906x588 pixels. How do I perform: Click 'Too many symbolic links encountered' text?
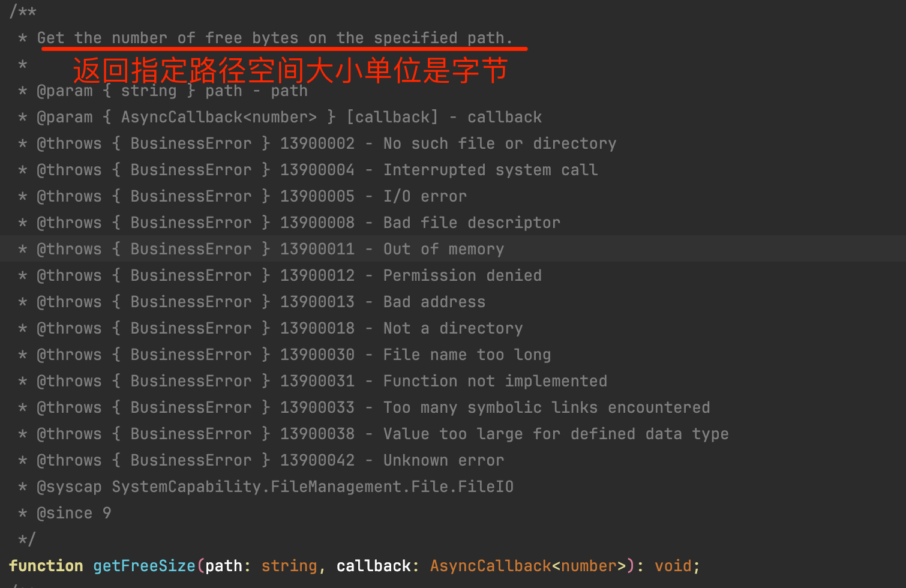[x=547, y=407]
